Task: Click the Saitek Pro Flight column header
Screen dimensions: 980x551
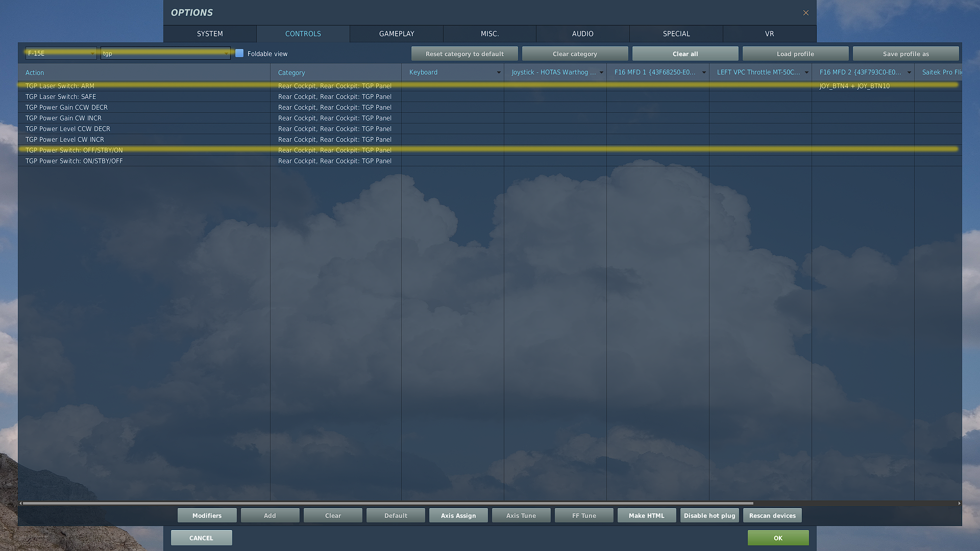Action: [x=938, y=72]
